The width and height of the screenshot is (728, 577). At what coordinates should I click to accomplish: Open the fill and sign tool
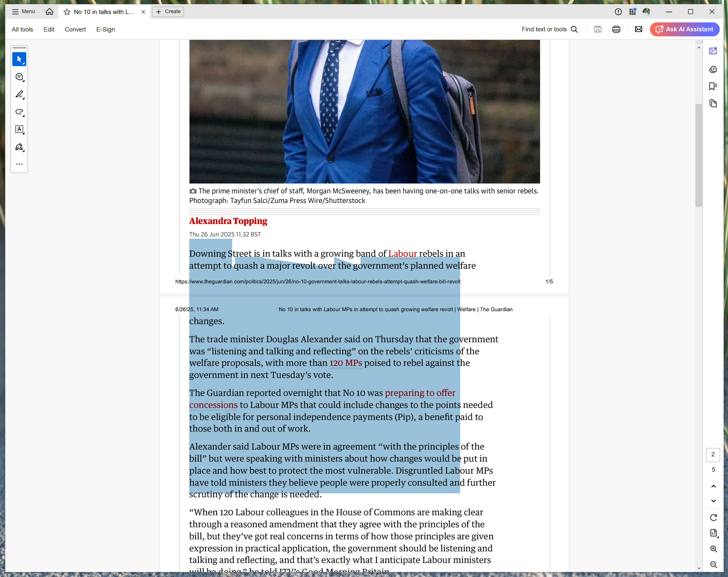[x=19, y=147]
